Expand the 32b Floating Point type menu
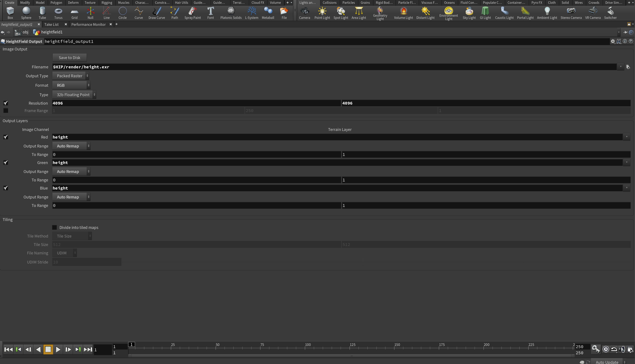635x364 pixels. [x=74, y=95]
